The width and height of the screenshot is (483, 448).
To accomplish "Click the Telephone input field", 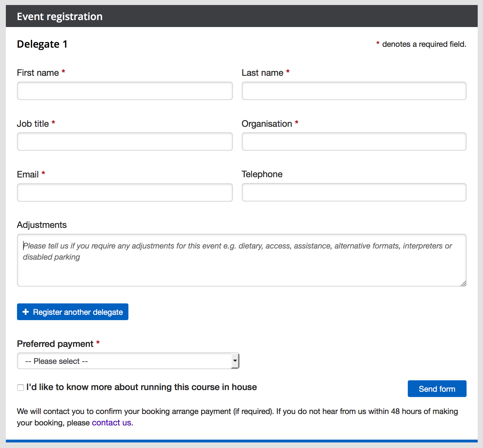I will click(354, 192).
